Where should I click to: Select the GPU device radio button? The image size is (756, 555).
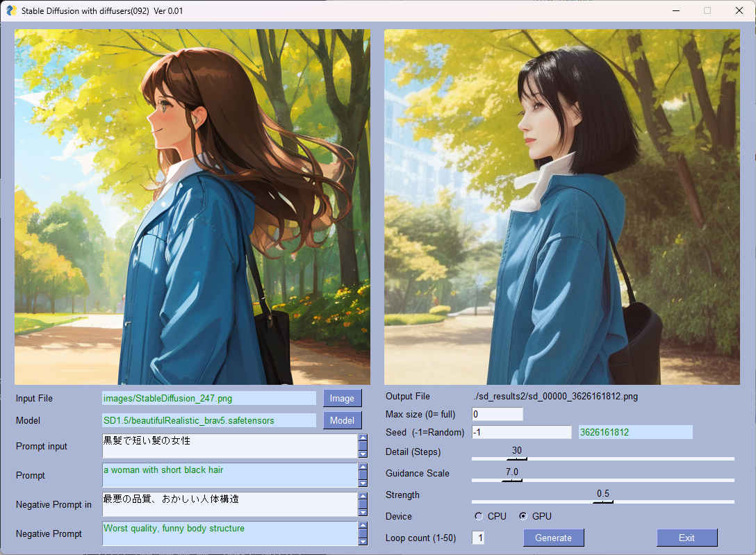[523, 516]
